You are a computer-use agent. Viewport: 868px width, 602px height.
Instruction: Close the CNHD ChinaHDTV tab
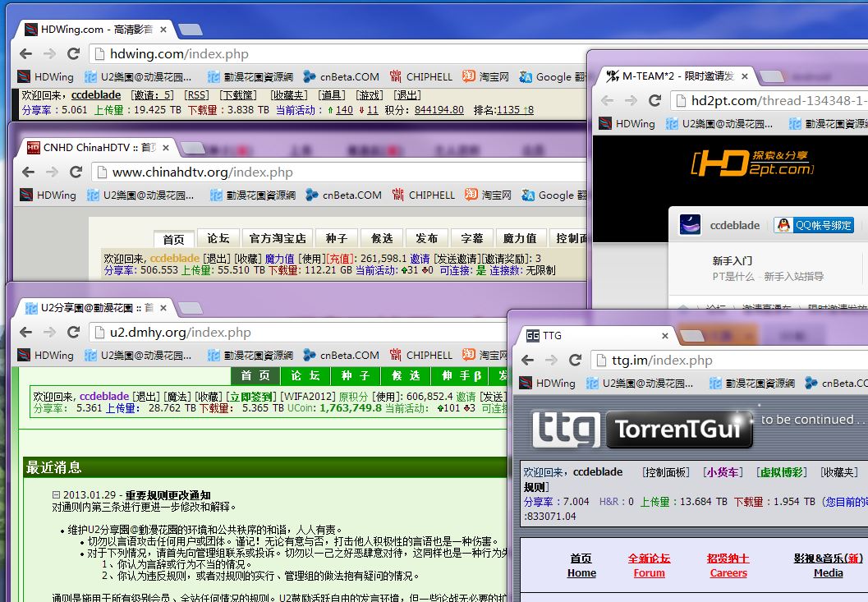click(166, 148)
